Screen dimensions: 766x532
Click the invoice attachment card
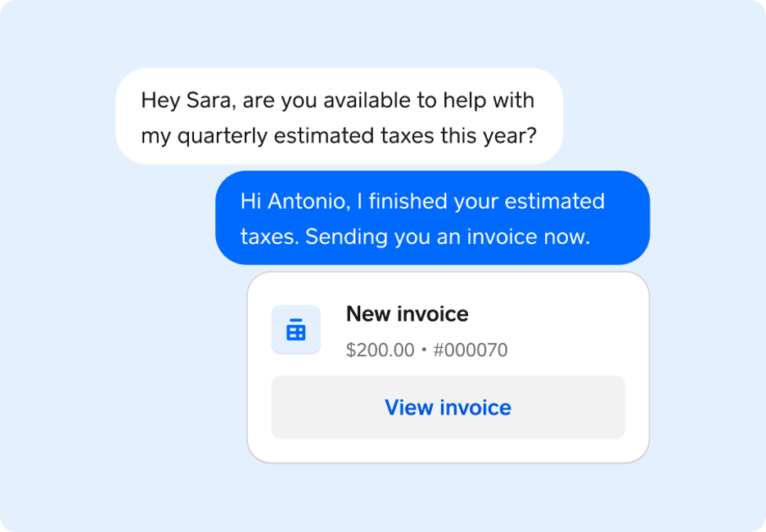448,366
